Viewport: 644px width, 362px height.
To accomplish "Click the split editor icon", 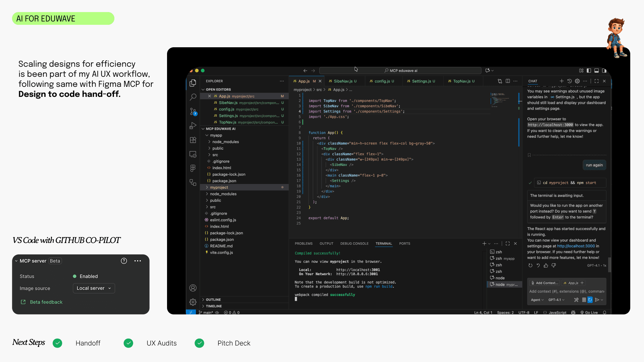I will 508,81.
